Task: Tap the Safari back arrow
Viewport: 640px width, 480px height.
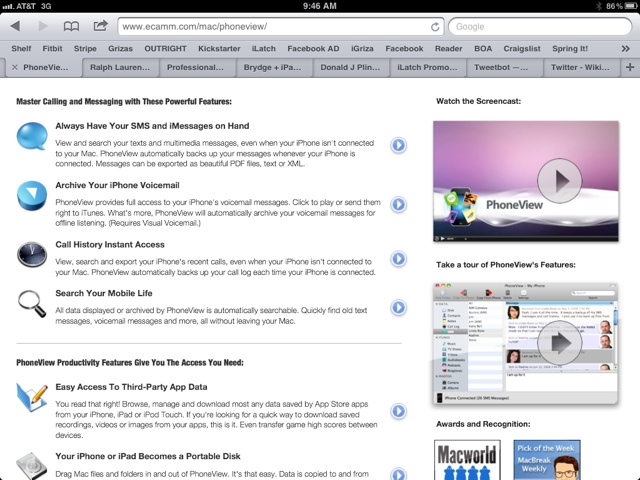Action: [16, 27]
